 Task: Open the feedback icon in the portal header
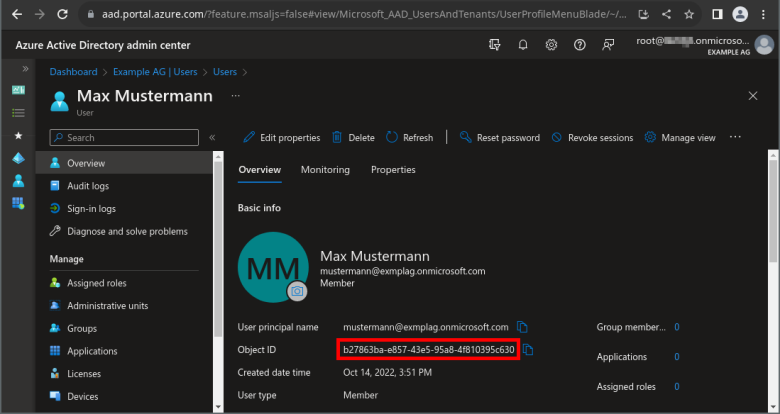(x=608, y=45)
